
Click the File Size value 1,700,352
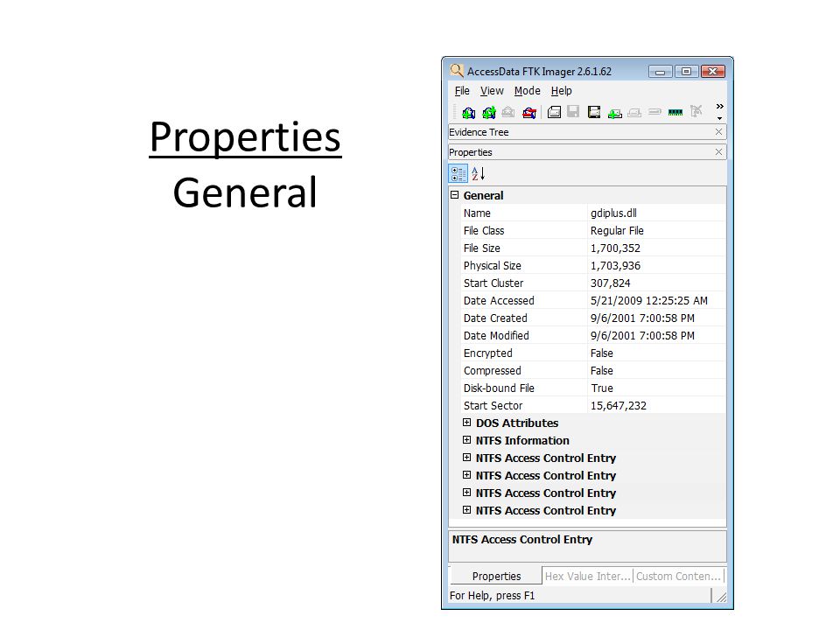(615, 248)
